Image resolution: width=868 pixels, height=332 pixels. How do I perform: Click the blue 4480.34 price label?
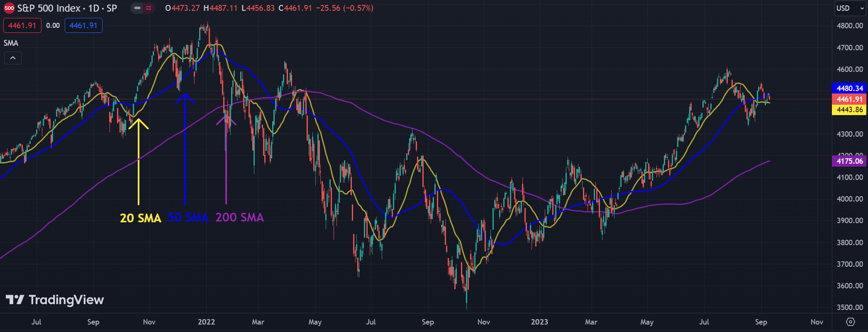tap(849, 88)
